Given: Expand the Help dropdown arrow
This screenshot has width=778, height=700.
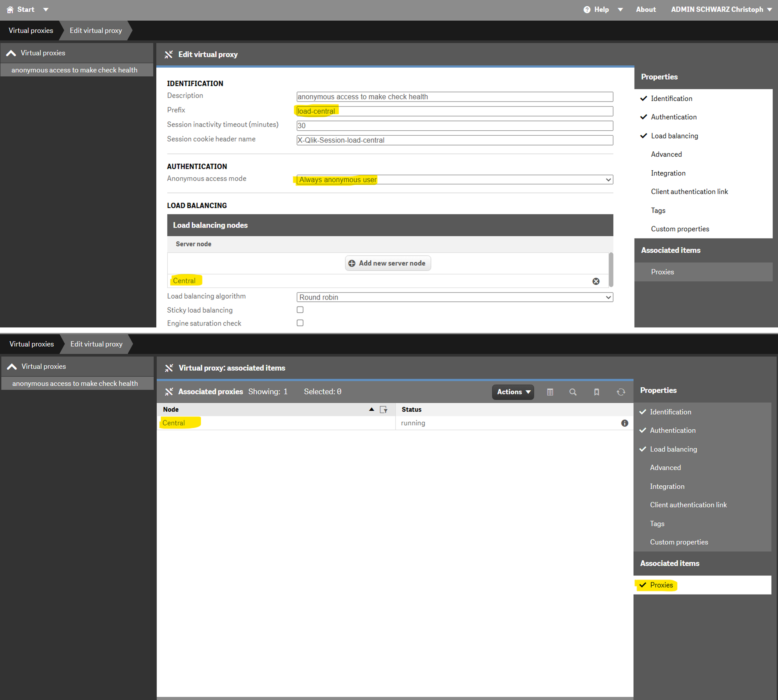Looking at the screenshot, I should pos(620,10).
